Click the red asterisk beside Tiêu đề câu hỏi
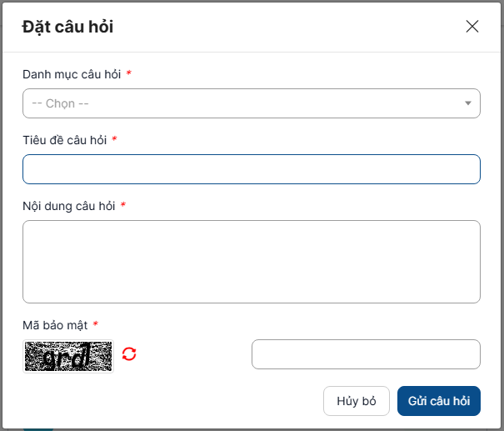 coord(114,140)
